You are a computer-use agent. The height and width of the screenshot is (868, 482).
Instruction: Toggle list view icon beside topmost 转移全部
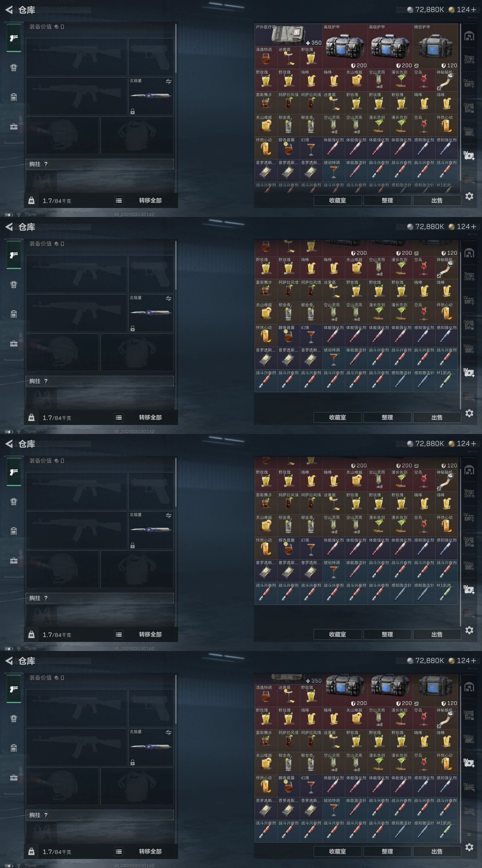click(x=119, y=201)
